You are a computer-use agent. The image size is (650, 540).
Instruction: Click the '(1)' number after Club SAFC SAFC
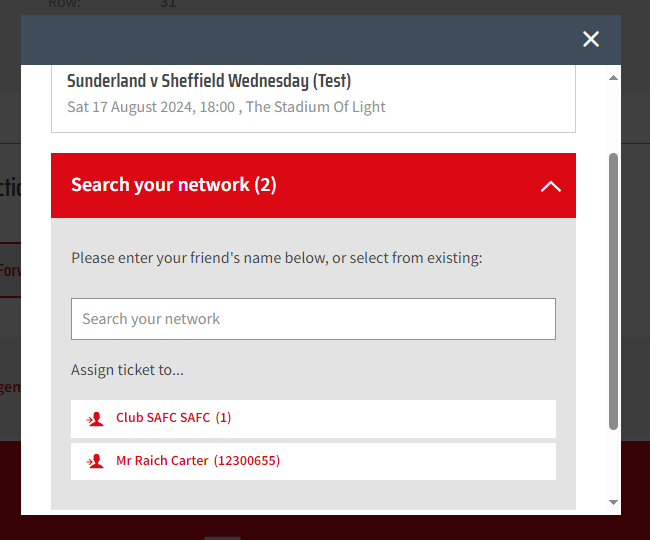223,418
